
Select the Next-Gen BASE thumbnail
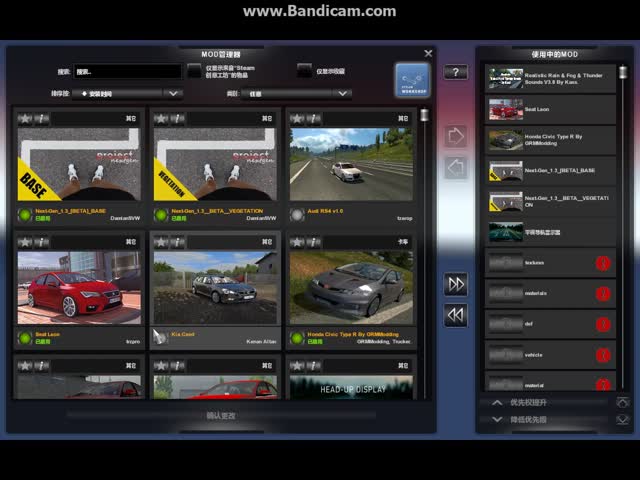(x=79, y=164)
